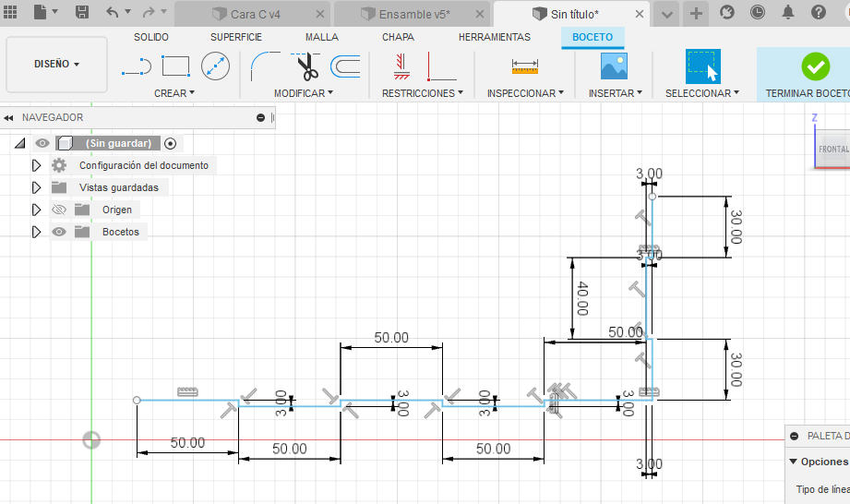This screenshot has width=850, height=504.
Task: Select the two-point Rectangle tool
Action: click(176, 66)
